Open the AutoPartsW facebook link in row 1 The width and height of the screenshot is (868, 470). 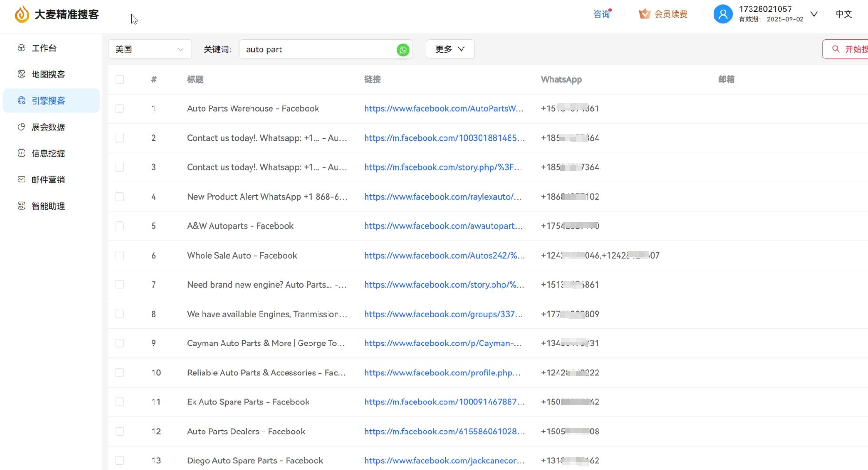coord(444,108)
